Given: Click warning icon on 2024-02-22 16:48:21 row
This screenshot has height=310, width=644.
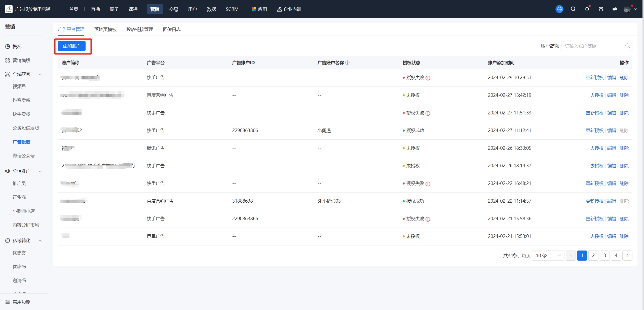Looking at the screenshot, I should (428, 184).
